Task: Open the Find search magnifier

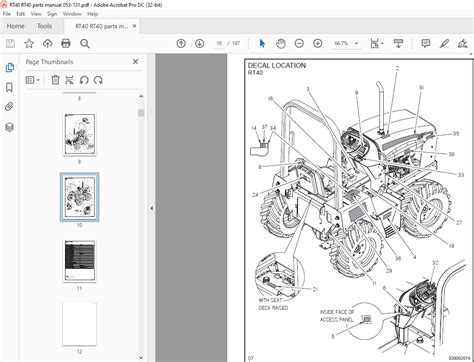Action: point(85,44)
